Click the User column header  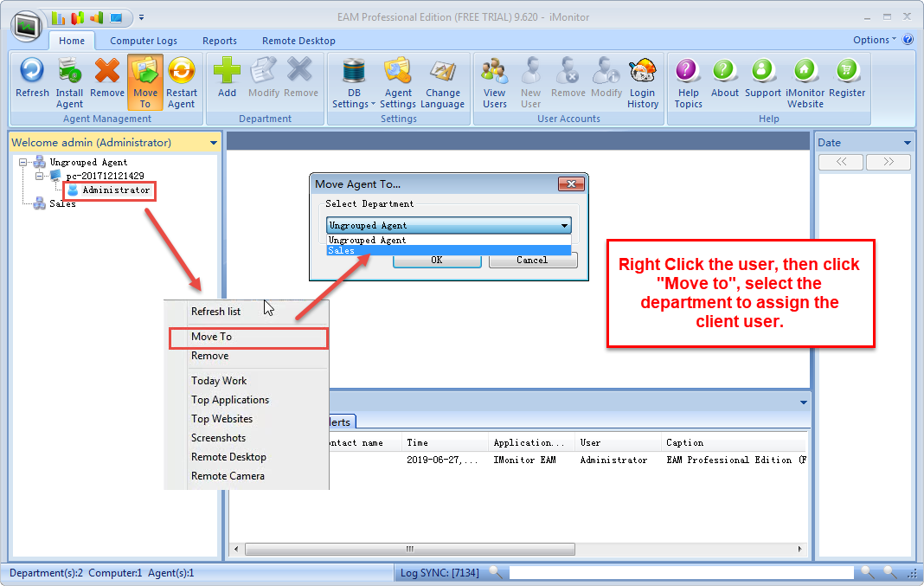618,442
